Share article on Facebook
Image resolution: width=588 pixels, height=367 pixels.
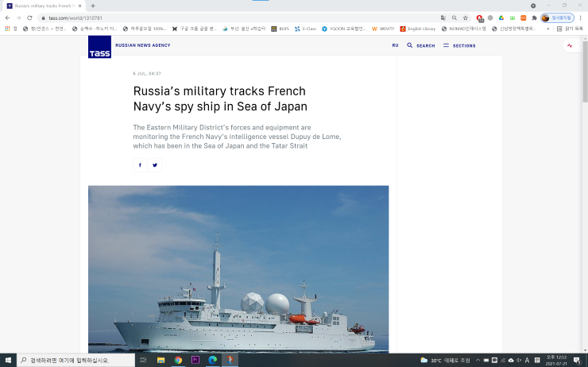[140, 165]
